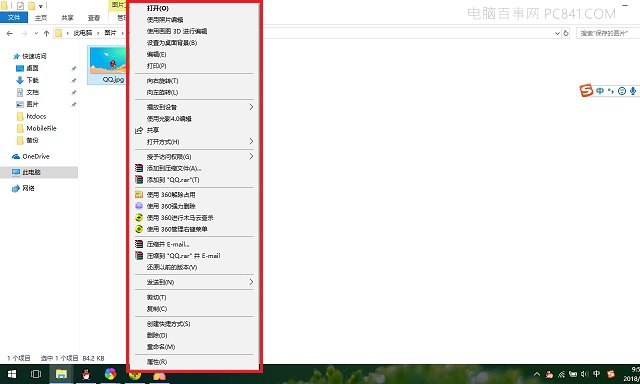This screenshot has width=640, height=384.
Task: Open the htdocs folder in navigation pane
Action: [36, 116]
